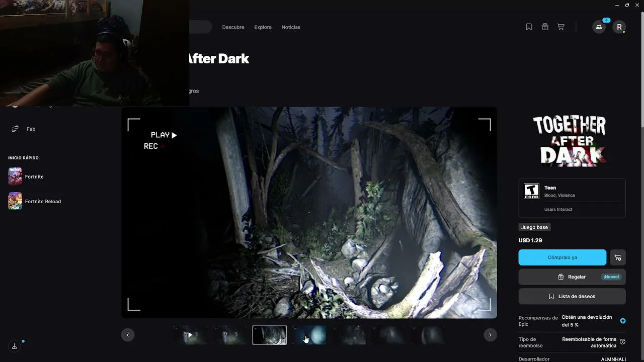Viewport: 644px width, 362px height.
Task: Open the Fab sidebar link
Action: coord(31,129)
